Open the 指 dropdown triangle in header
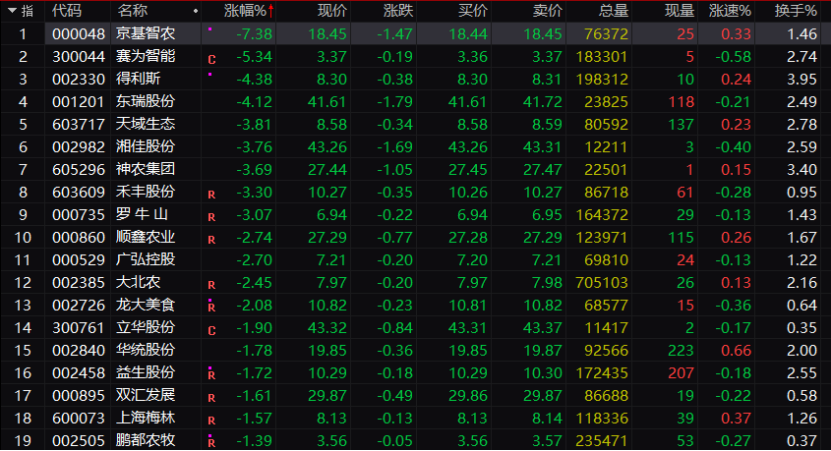Screen dimensions: 831x451 [x=12, y=11]
